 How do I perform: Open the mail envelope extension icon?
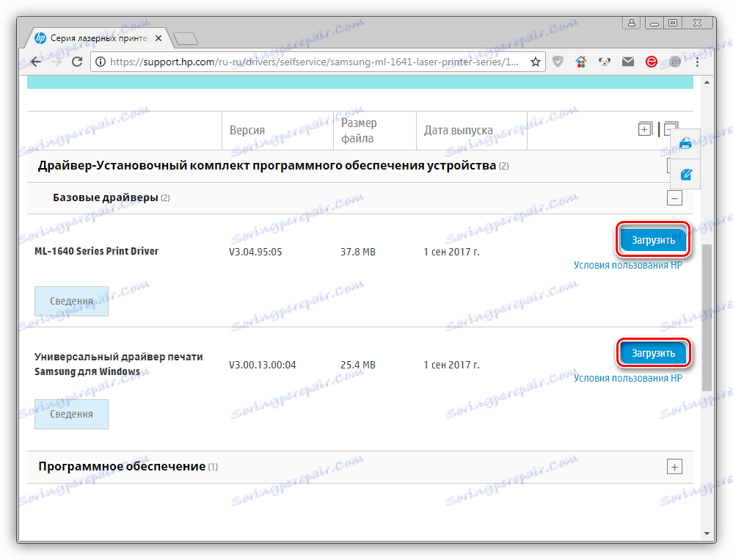[627, 62]
